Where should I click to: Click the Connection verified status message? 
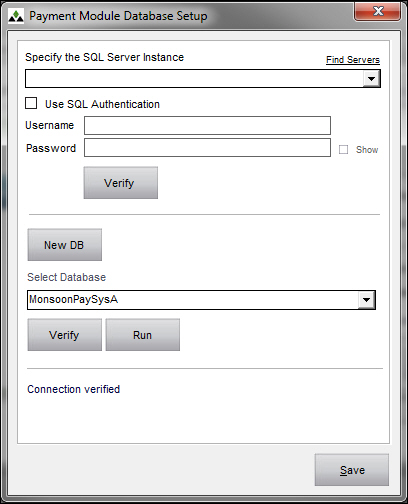pyautogui.click(x=73, y=389)
